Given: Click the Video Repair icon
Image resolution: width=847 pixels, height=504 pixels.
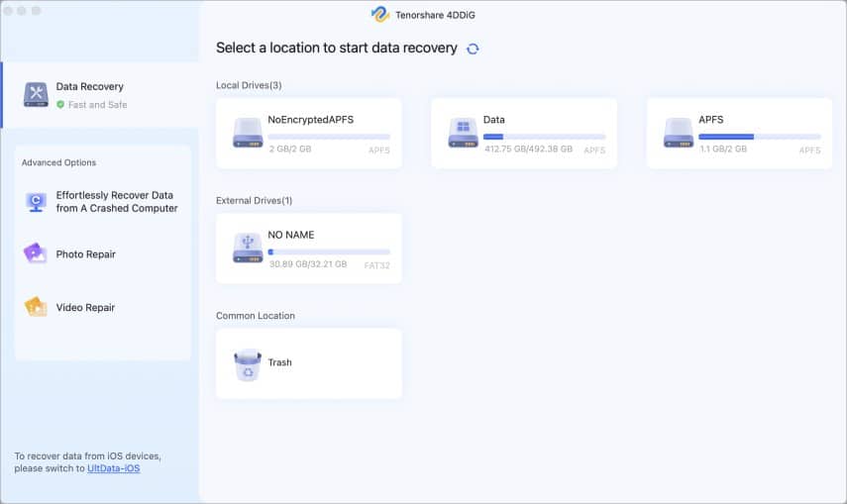Looking at the screenshot, I should pos(36,306).
